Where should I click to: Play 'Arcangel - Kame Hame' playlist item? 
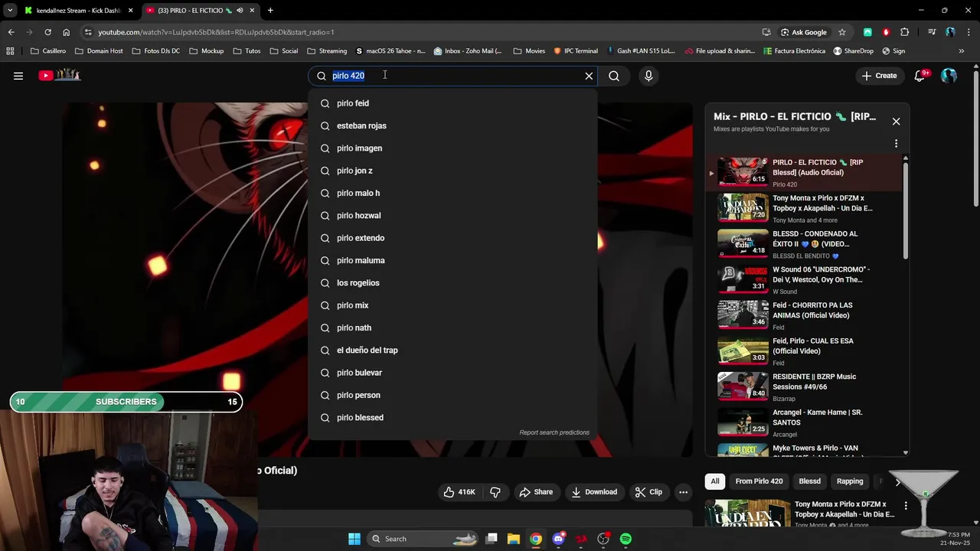tap(804, 422)
